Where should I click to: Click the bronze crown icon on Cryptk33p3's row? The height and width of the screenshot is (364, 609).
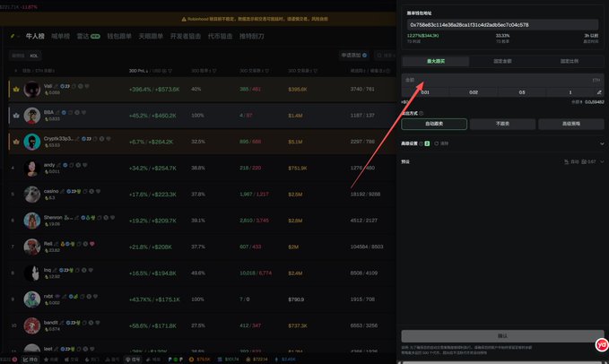pyautogui.click(x=16, y=142)
